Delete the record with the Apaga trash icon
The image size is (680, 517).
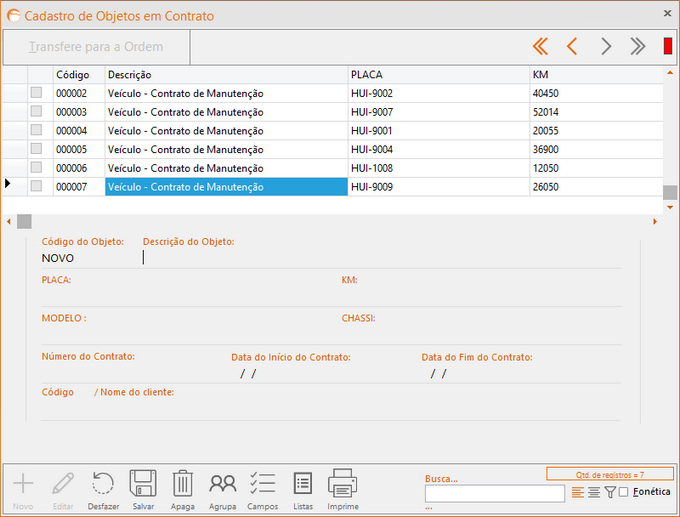(183, 483)
